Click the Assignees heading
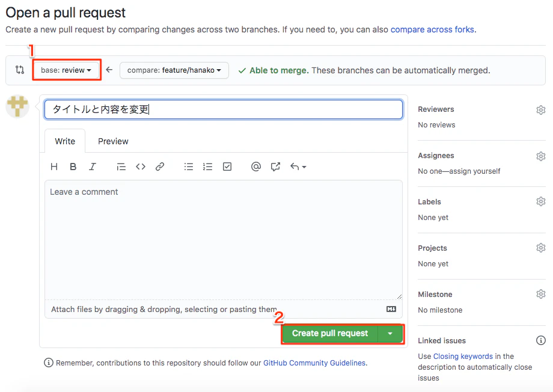This screenshot has height=392, width=553. coord(436,156)
